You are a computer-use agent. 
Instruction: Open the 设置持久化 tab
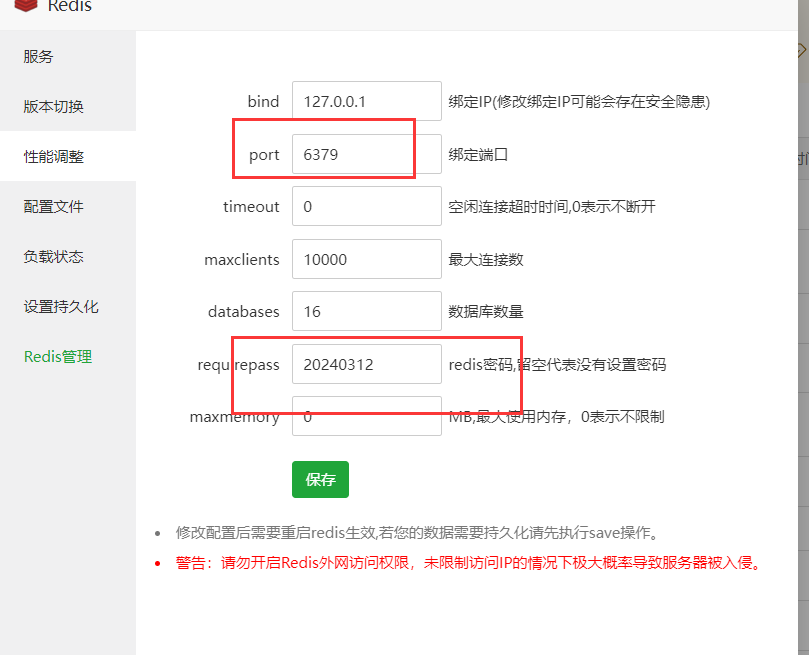click(x=61, y=306)
